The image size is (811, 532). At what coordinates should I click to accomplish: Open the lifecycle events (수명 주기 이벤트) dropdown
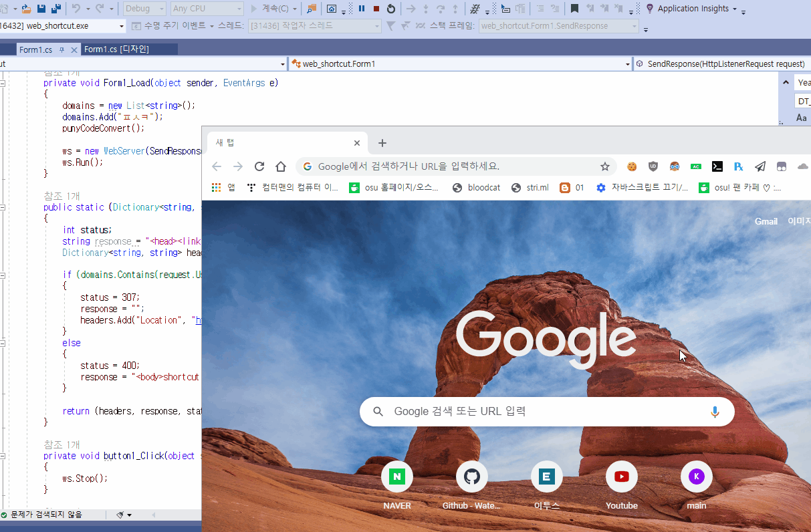click(174, 26)
